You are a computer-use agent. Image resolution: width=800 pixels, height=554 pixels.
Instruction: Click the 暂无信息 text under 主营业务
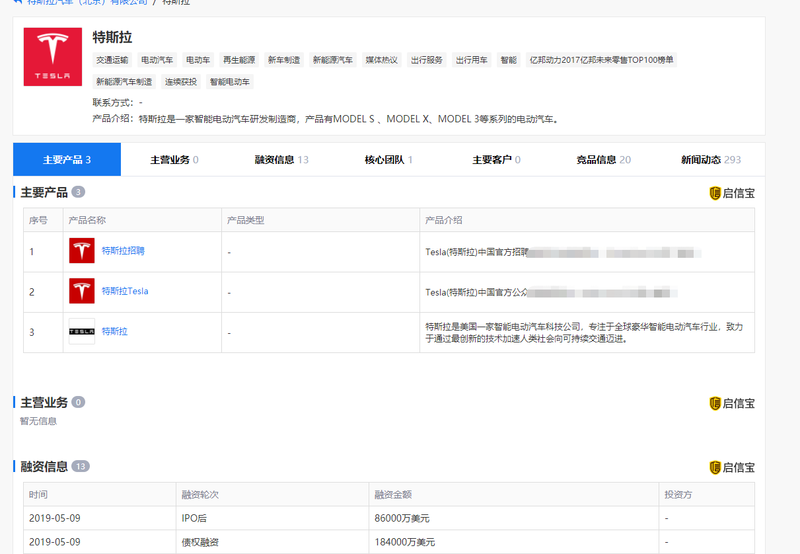[x=38, y=421]
